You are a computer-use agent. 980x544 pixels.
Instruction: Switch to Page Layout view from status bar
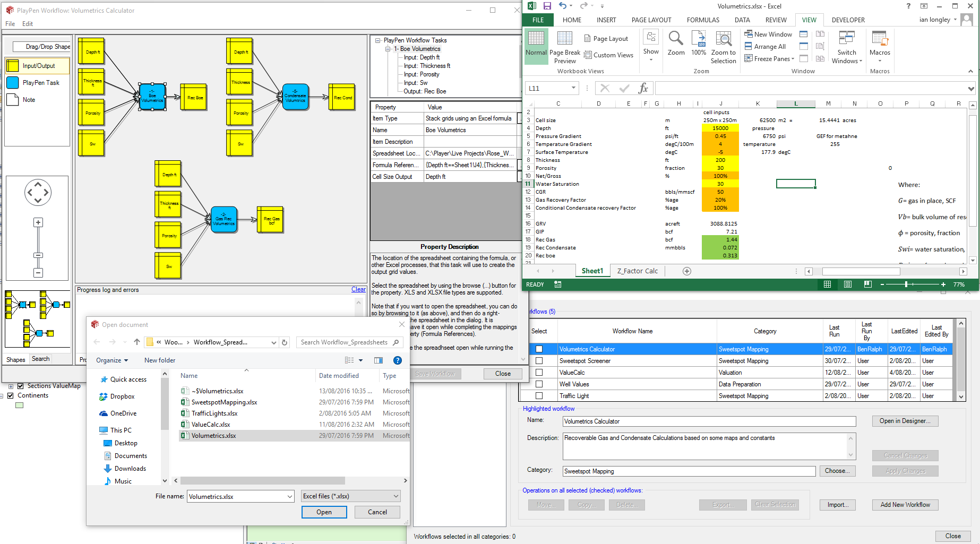coord(848,284)
